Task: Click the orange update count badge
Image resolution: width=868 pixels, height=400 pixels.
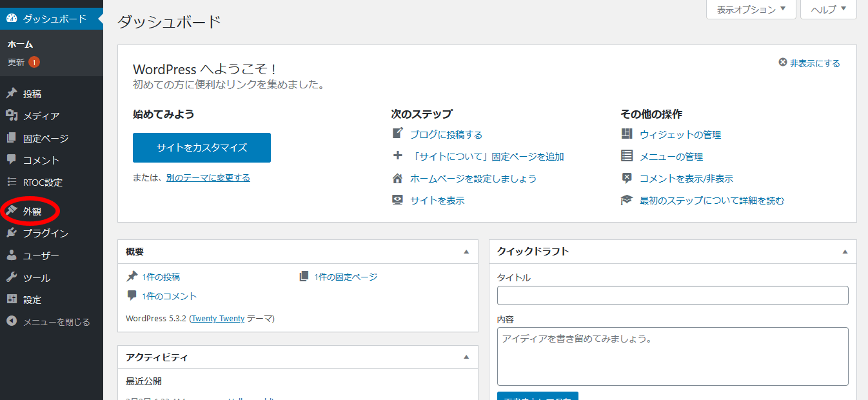Action: 34,63
